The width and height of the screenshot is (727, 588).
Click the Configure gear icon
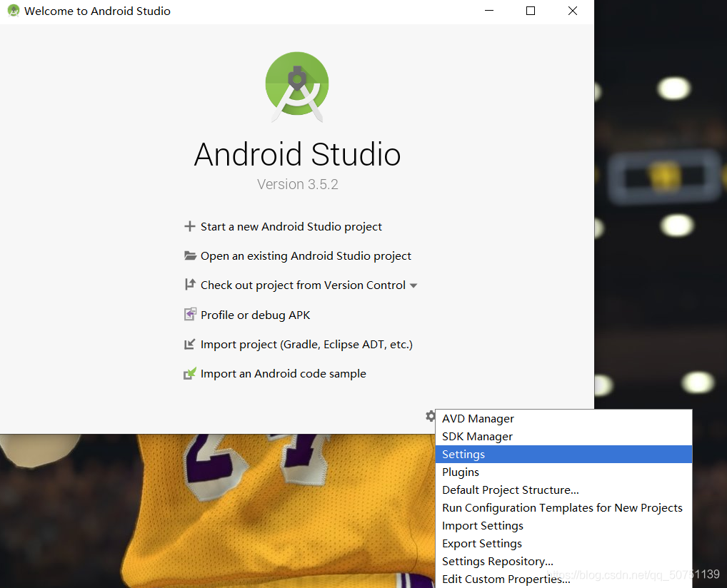430,416
